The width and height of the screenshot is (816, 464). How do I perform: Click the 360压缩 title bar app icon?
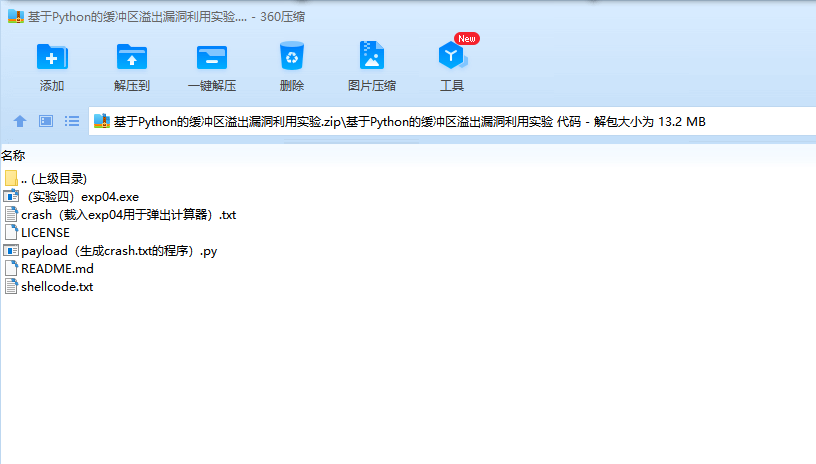tap(16, 17)
